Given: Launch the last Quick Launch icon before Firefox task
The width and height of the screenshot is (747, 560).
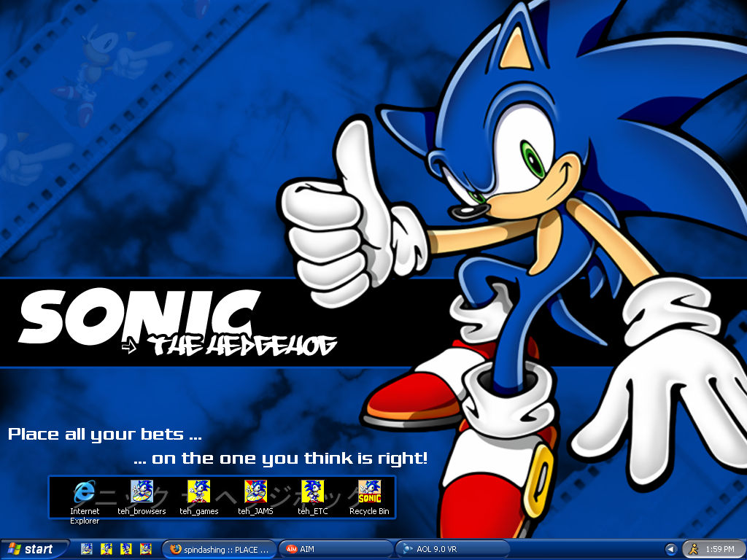Looking at the screenshot, I should point(146,549).
